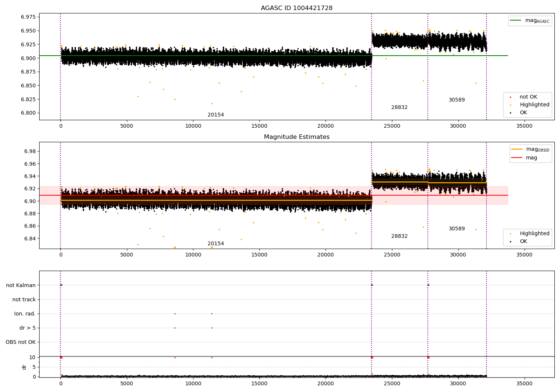Click the "OBS not OK" row label
560x392 pixels.
[x=21, y=342]
